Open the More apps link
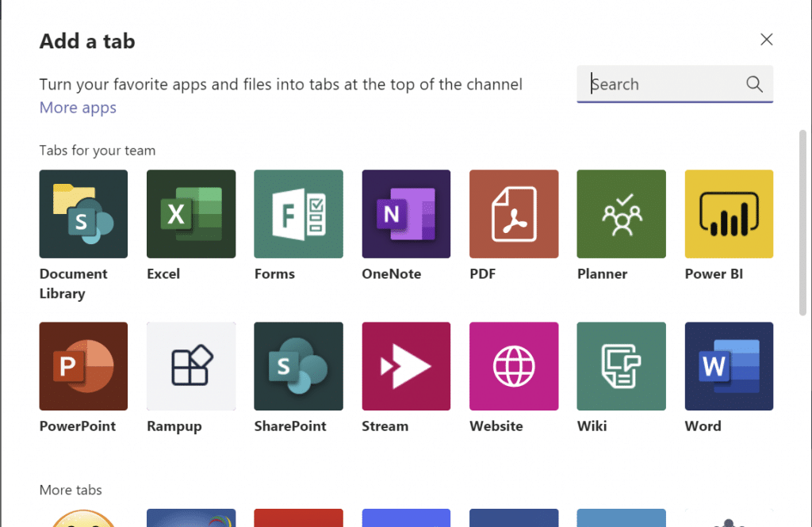 click(x=78, y=108)
